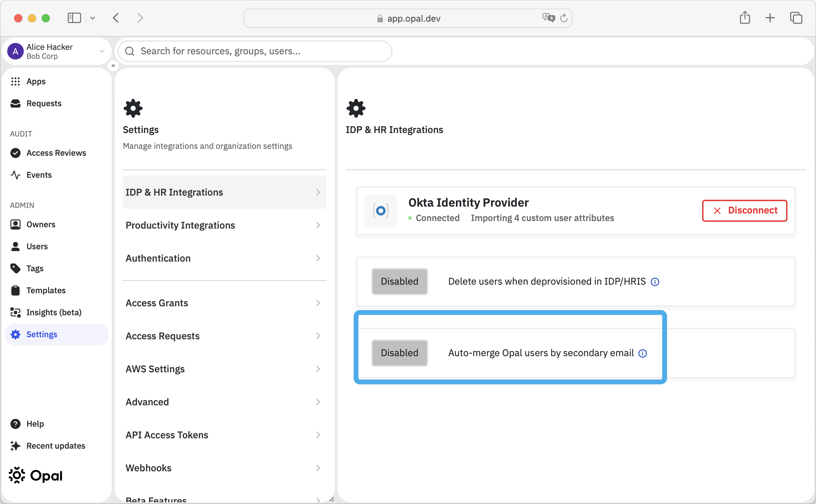Viewport: 816px width, 504px height.
Task: Go to Users admin page
Action: (56, 246)
